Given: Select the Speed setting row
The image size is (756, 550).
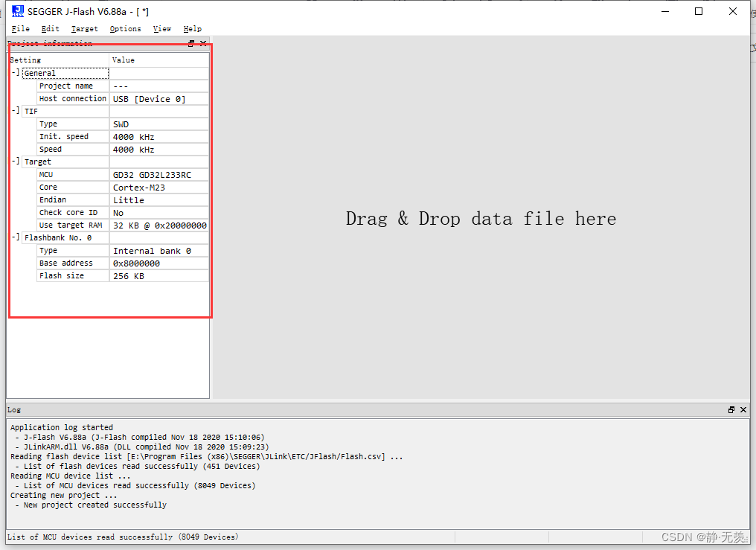Looking at the screenshot, I should pos(73,150).
